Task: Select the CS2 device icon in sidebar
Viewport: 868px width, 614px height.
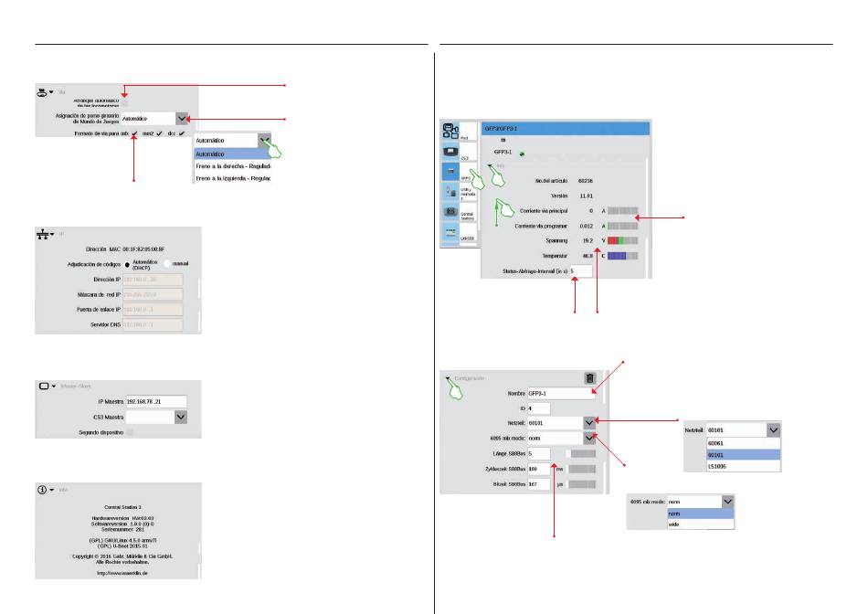Action: click(x=450, y=151)
